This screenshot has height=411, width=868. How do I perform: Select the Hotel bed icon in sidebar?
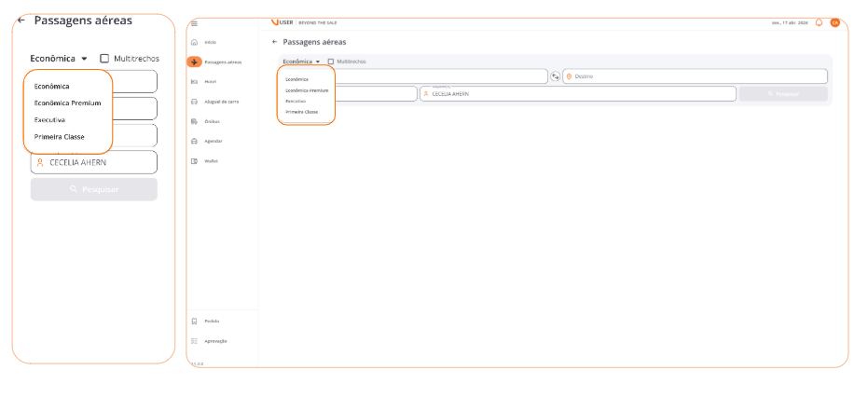pyautogui.click(x=194, y=82)
